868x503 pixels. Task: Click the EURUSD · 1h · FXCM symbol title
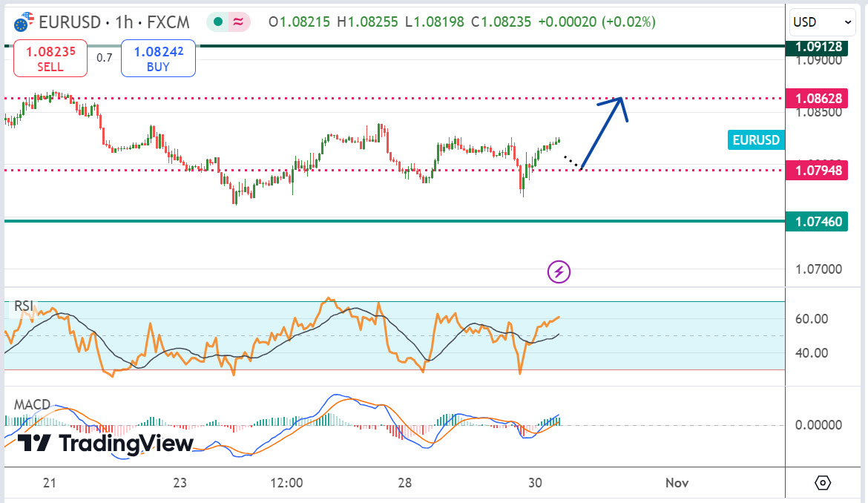[x=115, y=22]
